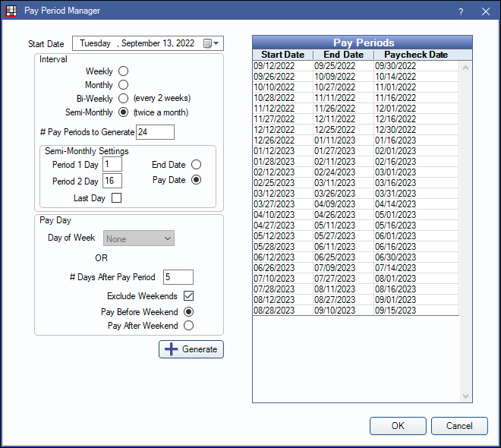Select the End Date radio button
The image size is (501, 448).
pyautogui.click(x=197, y=165)
